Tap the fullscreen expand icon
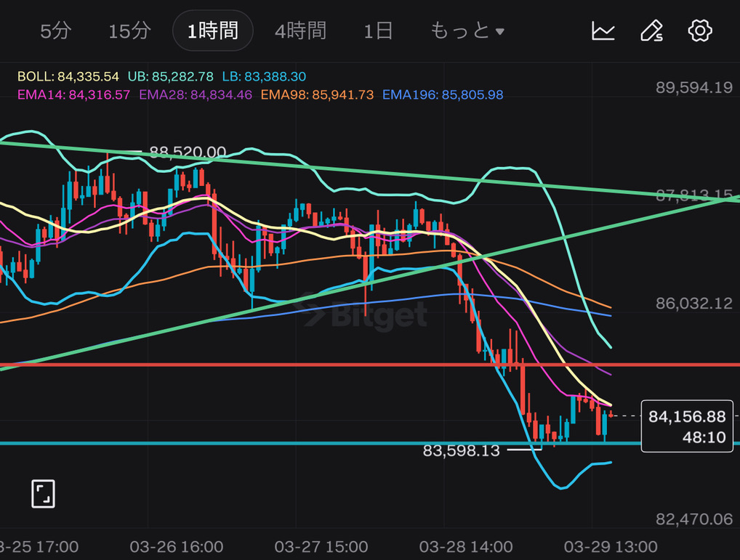This screenshot has width=740, height=560. pyautogui.click(x=44, y=494)
